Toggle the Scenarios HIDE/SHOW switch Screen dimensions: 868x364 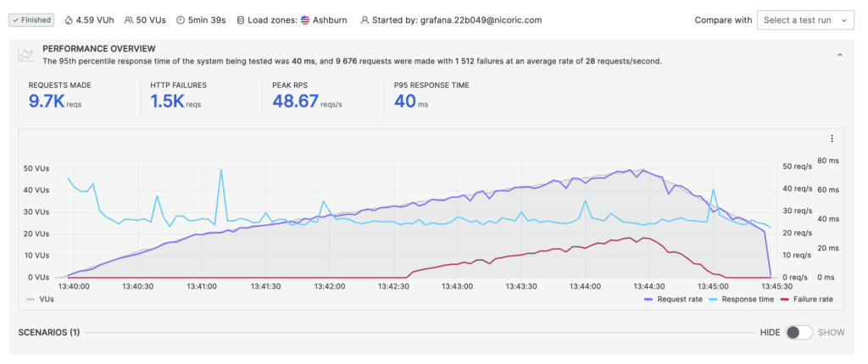(x=798, y=333)
